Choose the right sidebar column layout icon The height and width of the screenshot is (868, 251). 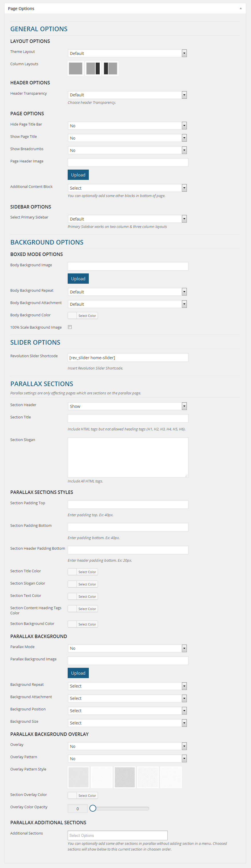coord(93,68)
